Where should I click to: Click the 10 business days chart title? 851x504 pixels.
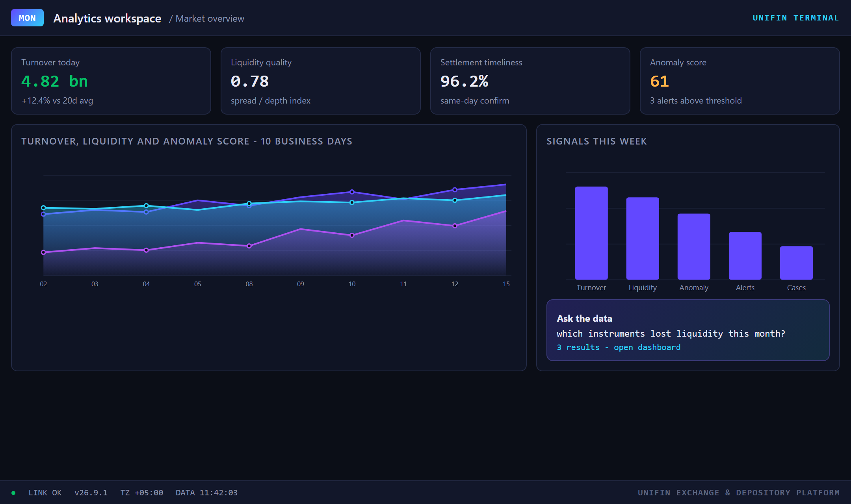[187, 141]
